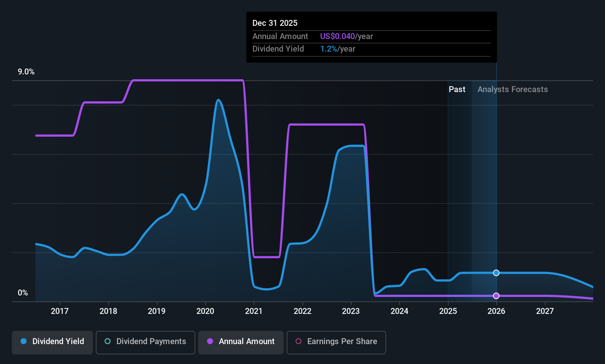Toggle the Dividend Yield legend button
The height and width of the screenshot is (364, 605).
click(x=52, y=343)
